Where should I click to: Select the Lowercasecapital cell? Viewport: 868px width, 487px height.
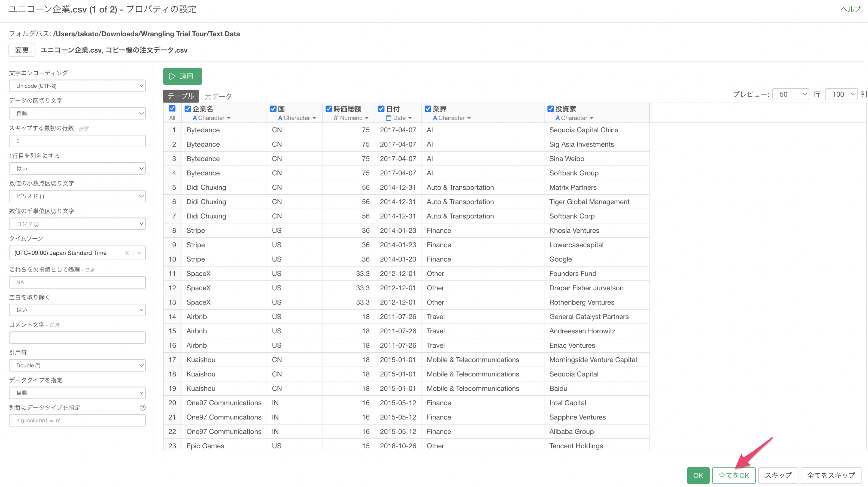(x=597, y=245)
